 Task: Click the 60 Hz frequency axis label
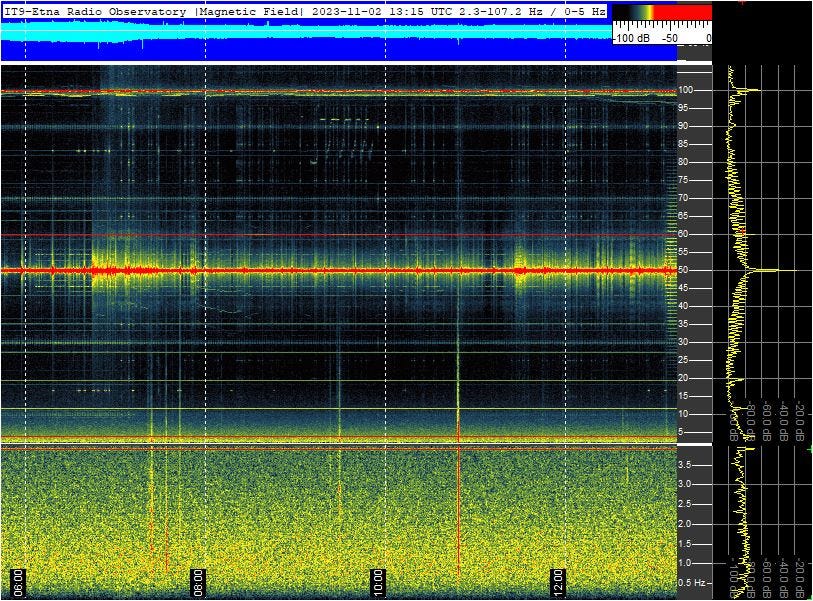tap(683, 234)
